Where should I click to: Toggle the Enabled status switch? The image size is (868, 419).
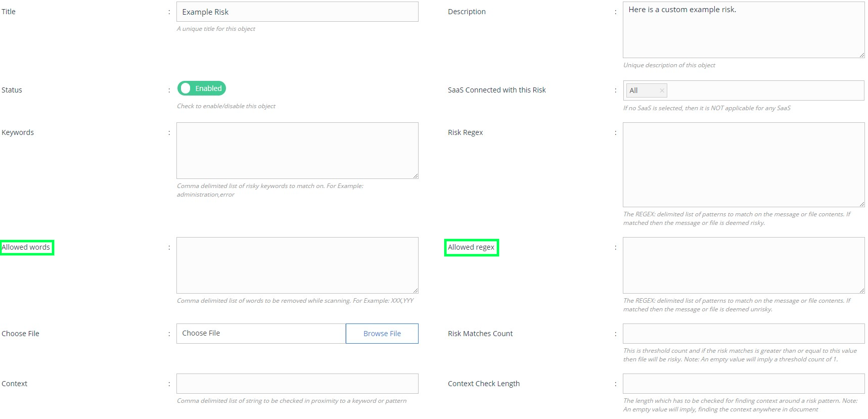pos(201,88)
